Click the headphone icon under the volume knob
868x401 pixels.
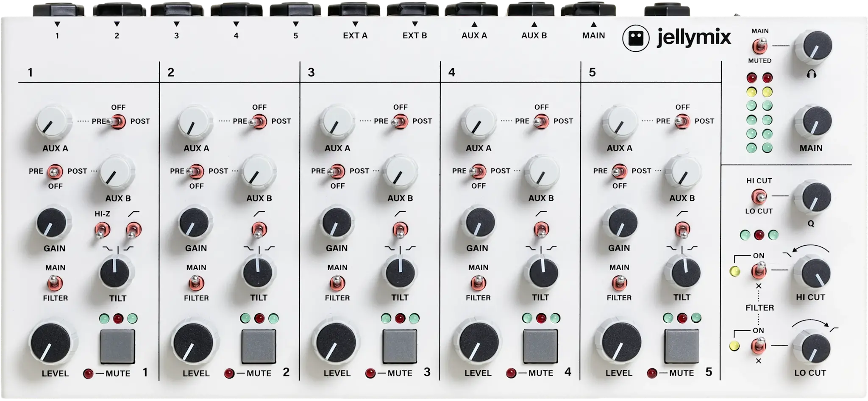[811, 74]
